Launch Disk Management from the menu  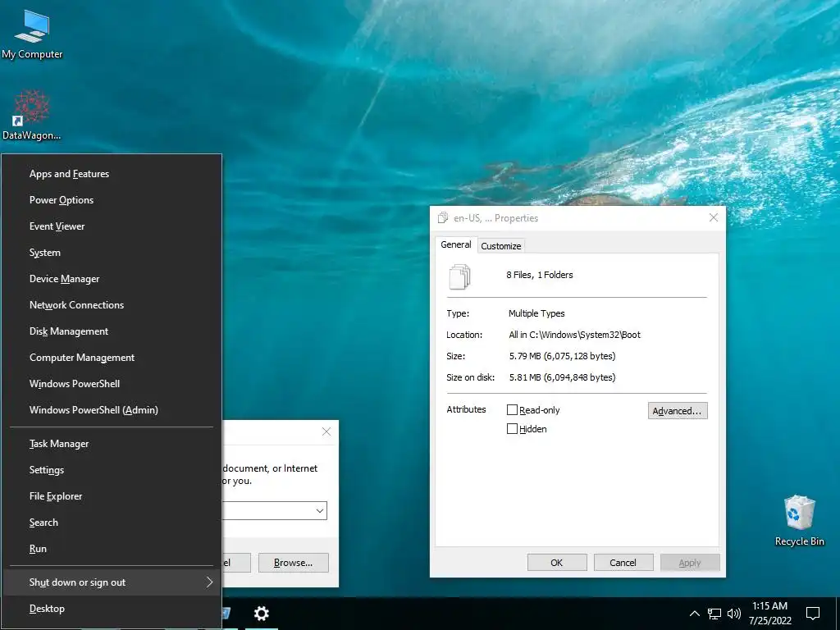tap(112, 331)
